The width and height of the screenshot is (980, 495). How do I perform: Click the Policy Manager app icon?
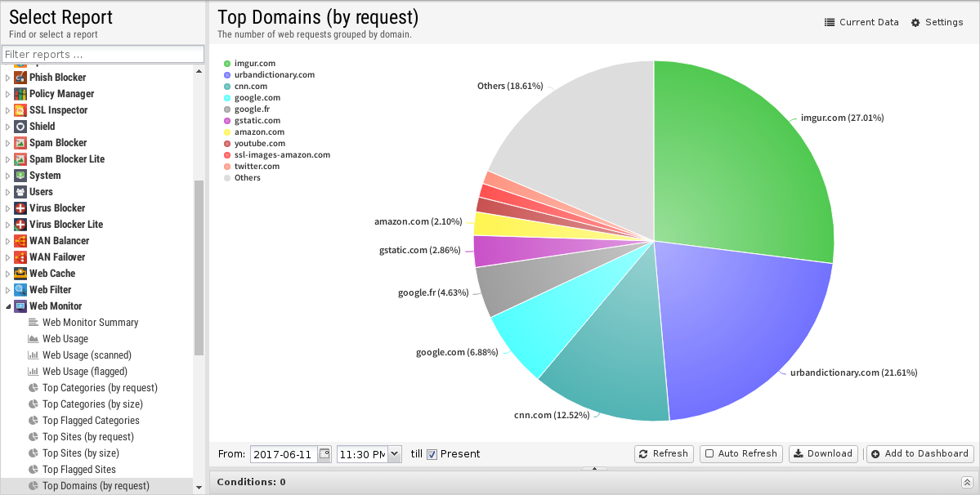coord(20,94)
